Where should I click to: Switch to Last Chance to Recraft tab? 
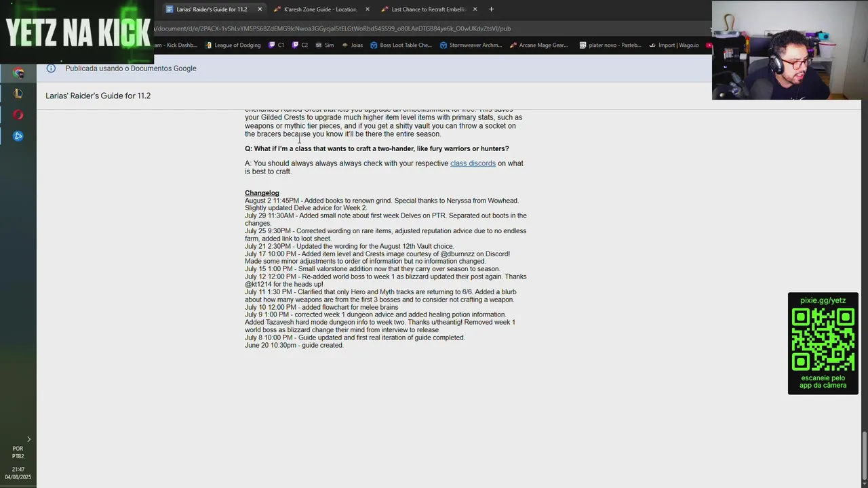428,9
